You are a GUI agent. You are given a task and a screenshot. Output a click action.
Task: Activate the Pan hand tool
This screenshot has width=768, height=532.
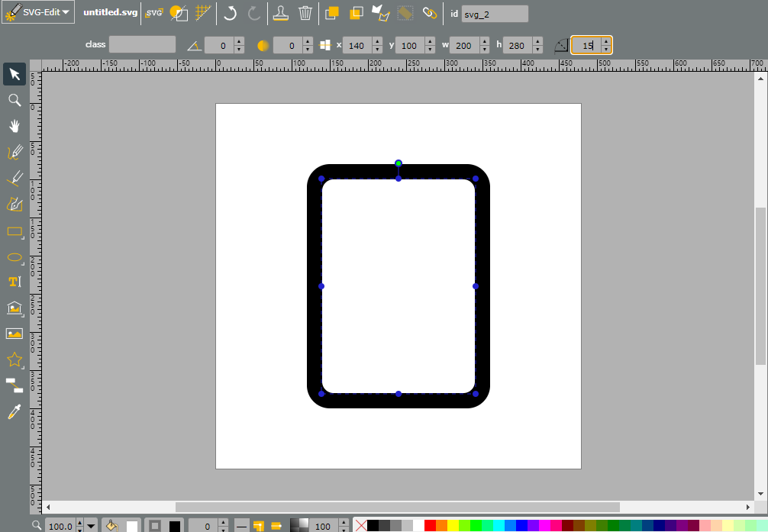(x=15, y=127)
